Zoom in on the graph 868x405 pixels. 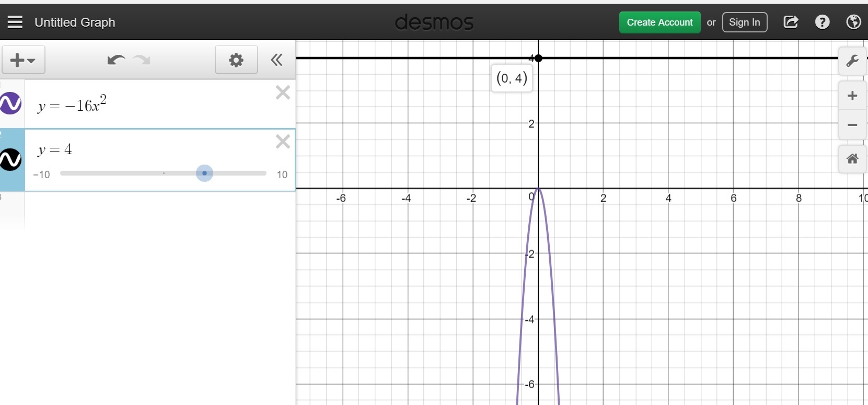tap(852, 96)
